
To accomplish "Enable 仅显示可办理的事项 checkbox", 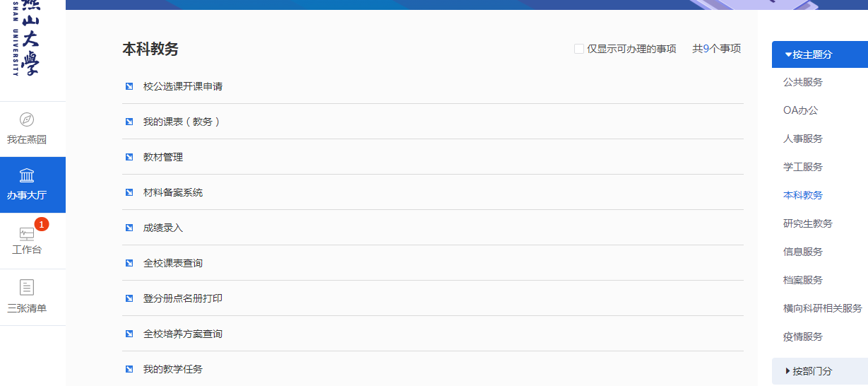I will pos(579,49).
